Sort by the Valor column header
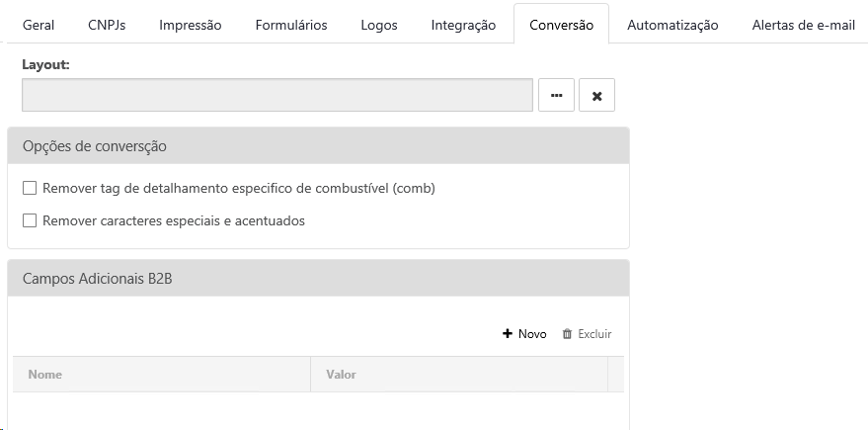868x430 pixels. (341, 375)
